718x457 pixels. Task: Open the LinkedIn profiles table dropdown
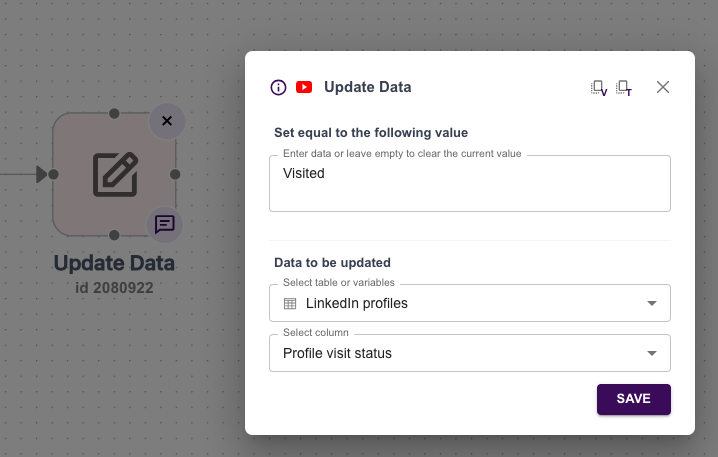coord(469,303)
